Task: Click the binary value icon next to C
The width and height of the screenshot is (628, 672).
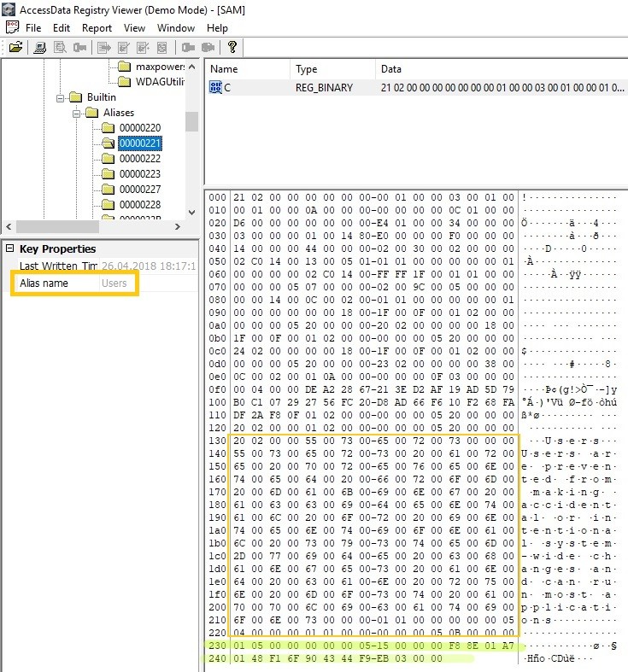Action: pyautogui.click(x=215, y=87)
